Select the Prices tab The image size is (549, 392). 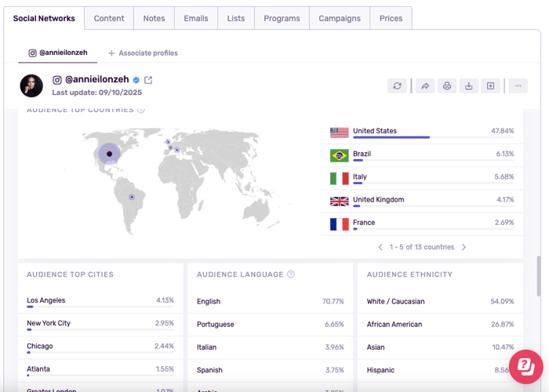[391, 18]
